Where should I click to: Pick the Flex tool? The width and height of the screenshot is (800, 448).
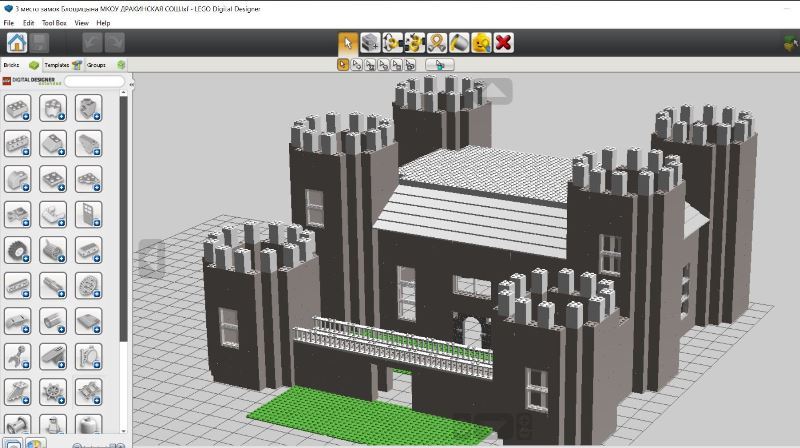coord(437,42)
